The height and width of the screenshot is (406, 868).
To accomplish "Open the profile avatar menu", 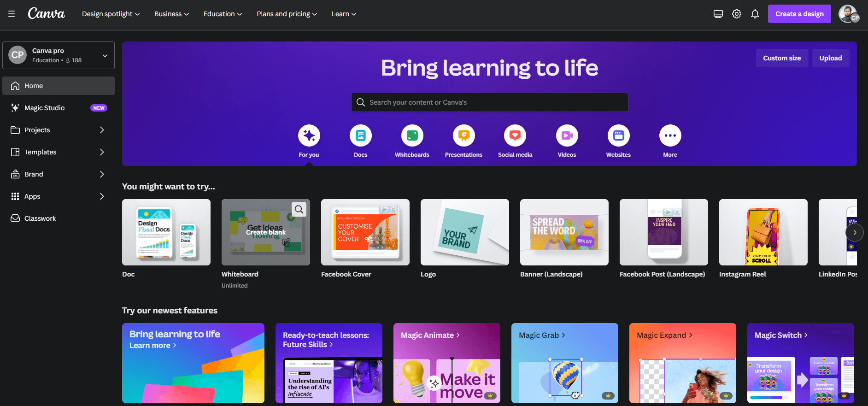I will tap(849, 14).
